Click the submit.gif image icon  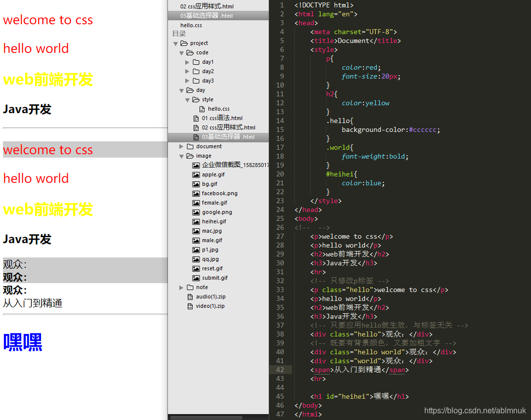click(x=196, y=278)
